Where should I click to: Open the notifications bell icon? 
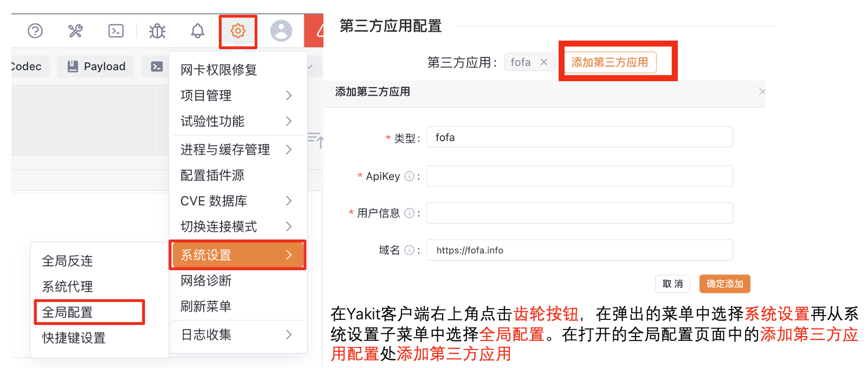(198, 31)
